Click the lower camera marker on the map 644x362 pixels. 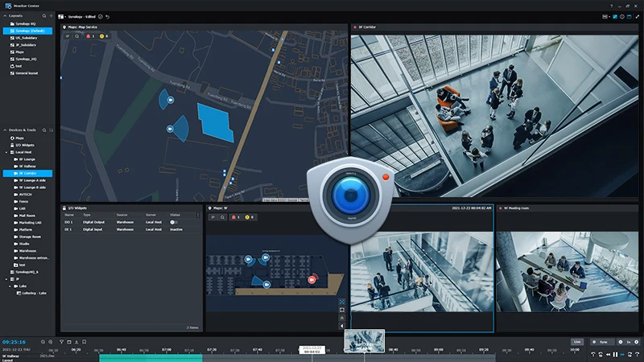tap(170, 129)
